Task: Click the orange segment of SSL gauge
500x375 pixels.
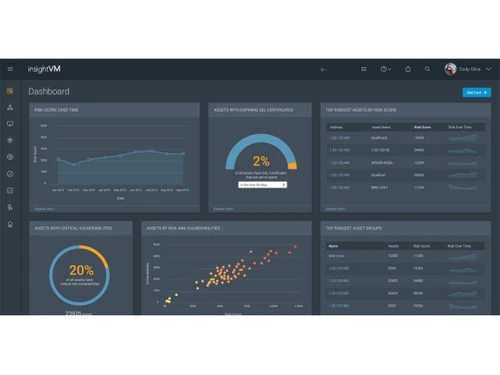Action: coord(292,166)
